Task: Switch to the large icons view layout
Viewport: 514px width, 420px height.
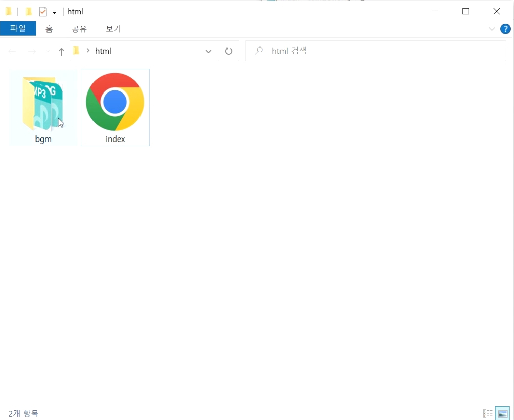Action: [503, 413]
